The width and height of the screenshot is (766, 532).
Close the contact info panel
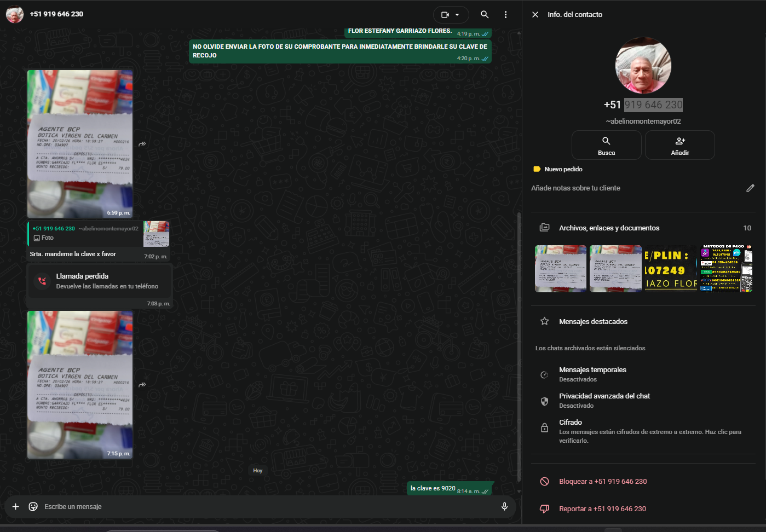coord(535,15)
